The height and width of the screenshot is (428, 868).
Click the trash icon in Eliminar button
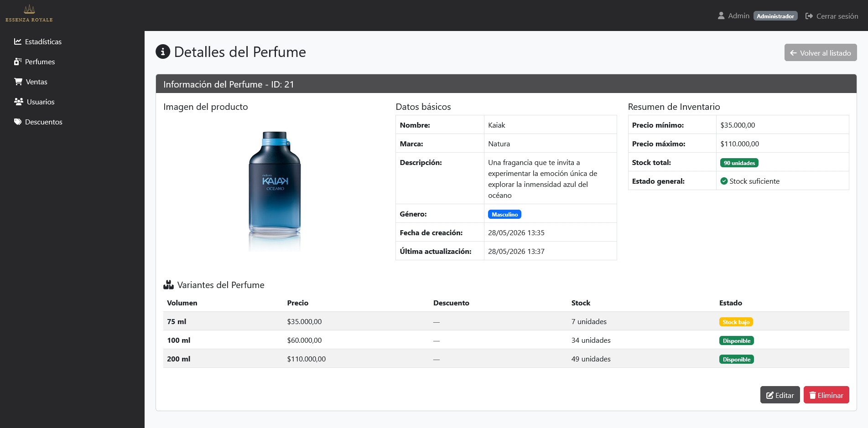[813, 395]
